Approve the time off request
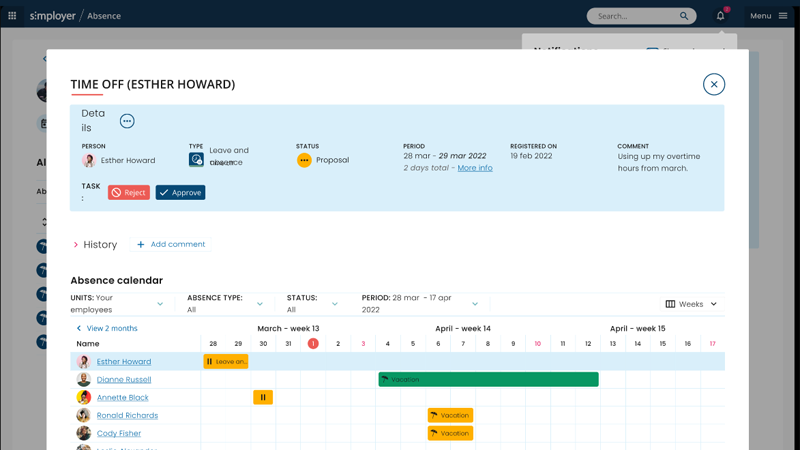The height and width of the screenshot is (450, 800). [x=180, y=192]
